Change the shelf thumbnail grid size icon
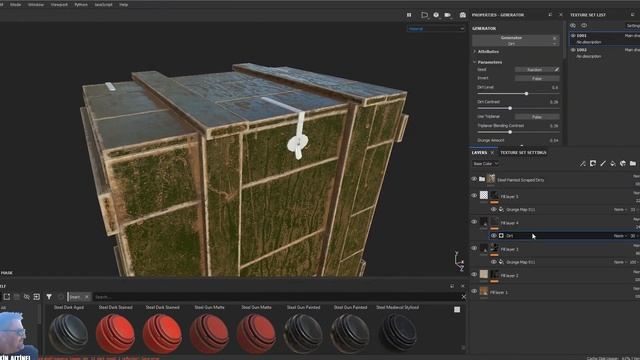Screen dimensions: 640x360 click(x=457, y=309)
